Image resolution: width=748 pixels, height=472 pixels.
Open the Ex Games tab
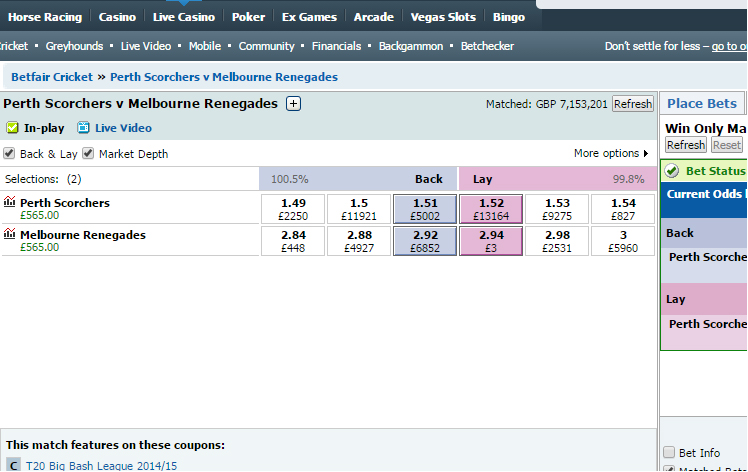pos(309,17)
